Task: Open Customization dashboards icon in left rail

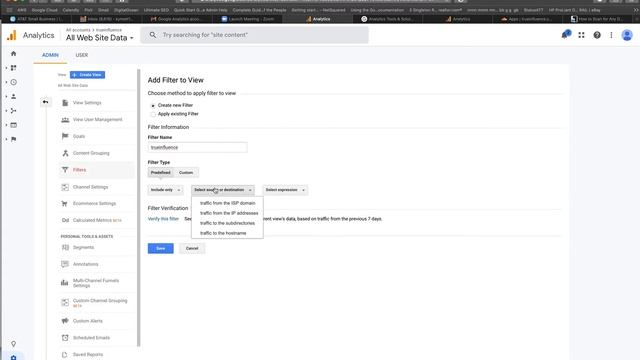Action: [13, 68]
